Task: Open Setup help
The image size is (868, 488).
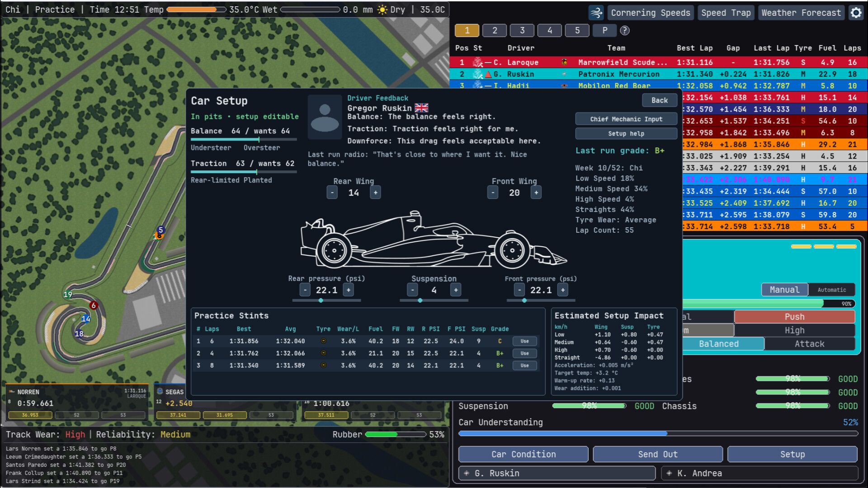Action: pos(626,133)
